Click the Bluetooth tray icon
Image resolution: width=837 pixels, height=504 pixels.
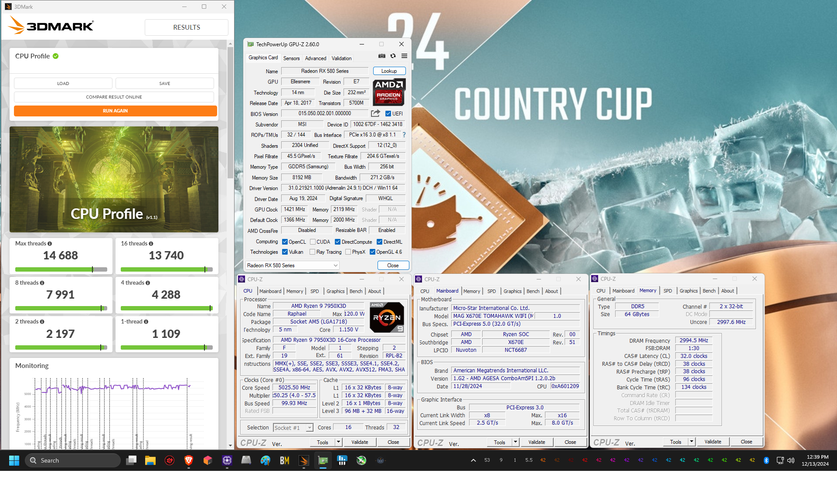766,460
